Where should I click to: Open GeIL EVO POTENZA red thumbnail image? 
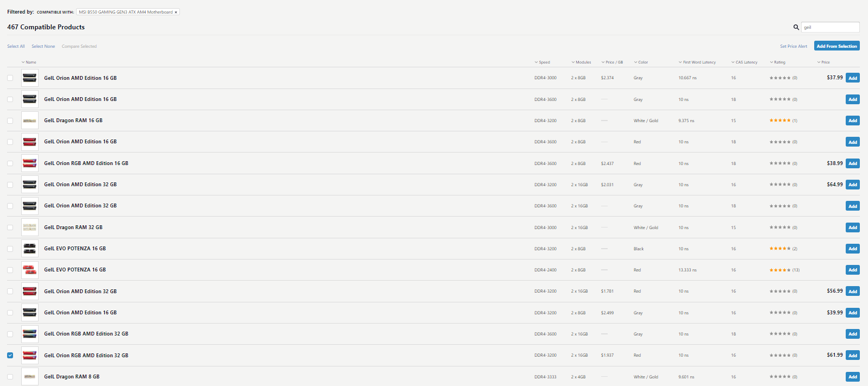(30, 270)
